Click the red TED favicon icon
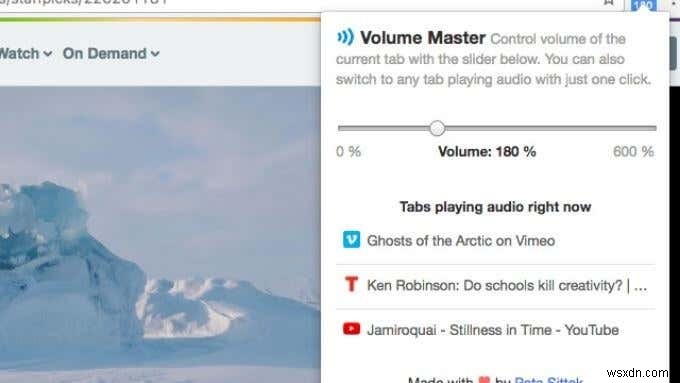This screenshot has height=383, width=680. [x=351, y=285]
